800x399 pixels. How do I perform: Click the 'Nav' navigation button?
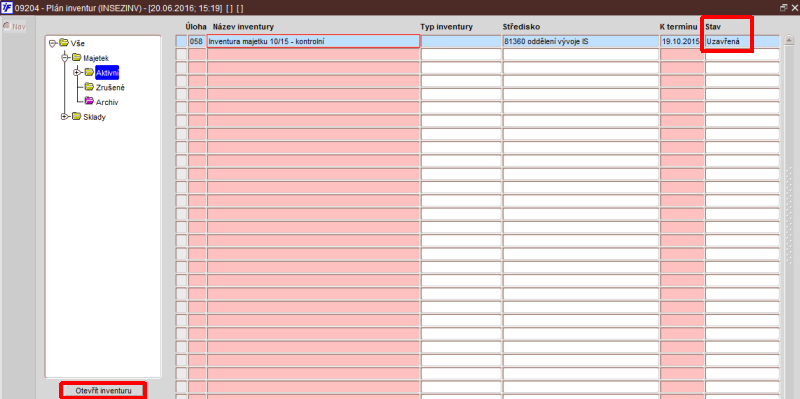[x=14, y=27]
